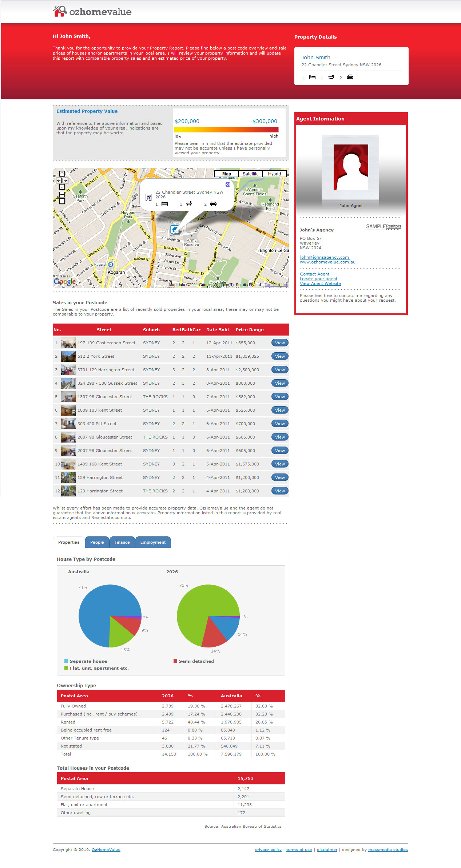Image resolution: width=461 pixels, height=868 pixels.
Task: Click the house marker on the map
Action: pos(175,229)
